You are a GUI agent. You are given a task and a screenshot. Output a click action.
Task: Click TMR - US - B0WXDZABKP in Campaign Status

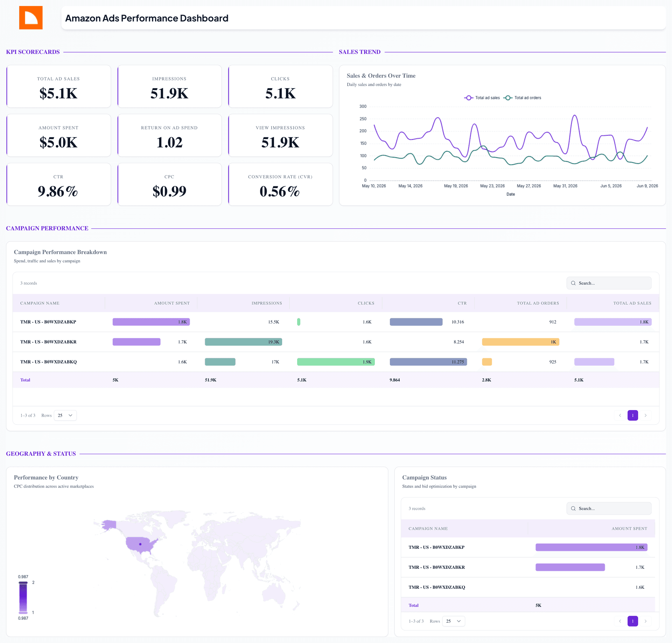click(x=436, y=547)
